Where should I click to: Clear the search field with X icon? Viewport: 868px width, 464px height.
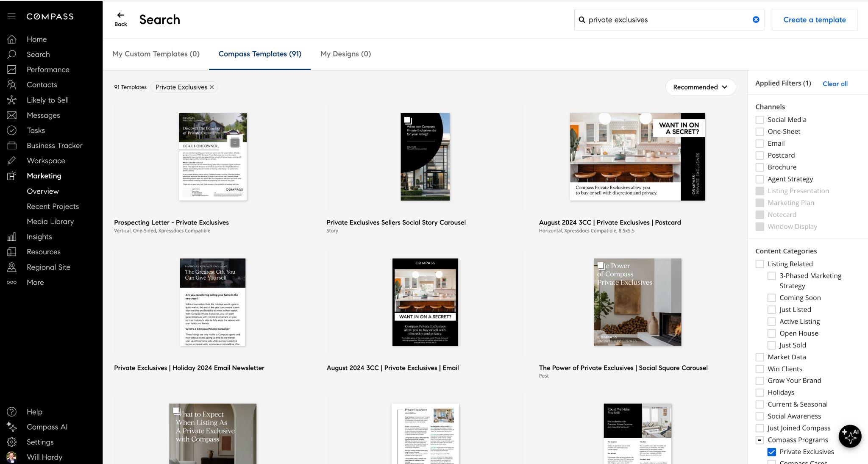[756, 19]
